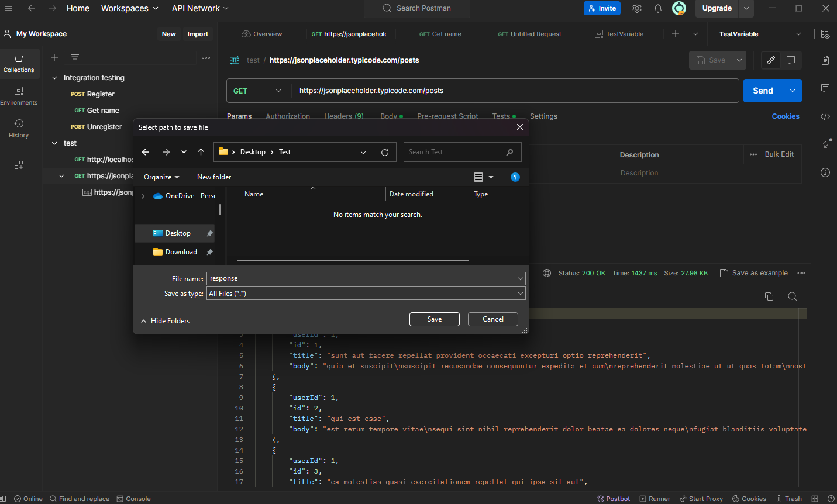Copy the response body with copy icon

pos(769,296)
